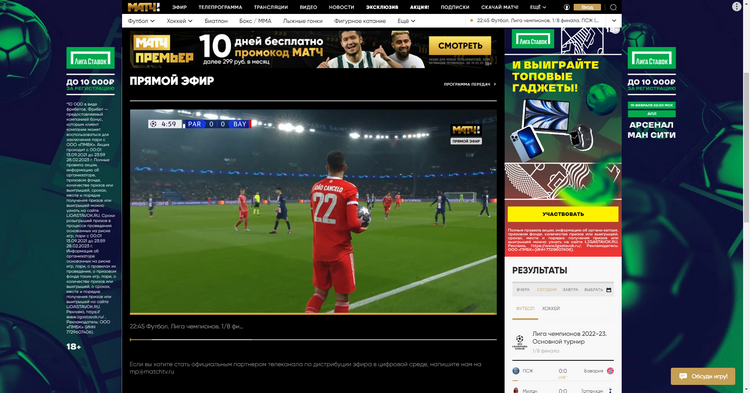Click the chat bubble icon on Обсуди игру

[683, 376]
